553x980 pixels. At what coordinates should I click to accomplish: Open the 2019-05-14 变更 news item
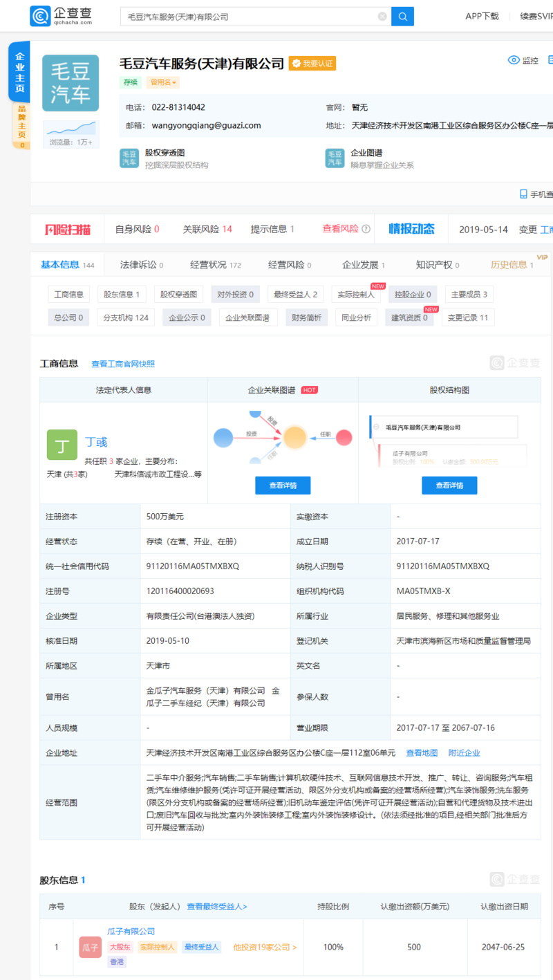click(505, 229)
